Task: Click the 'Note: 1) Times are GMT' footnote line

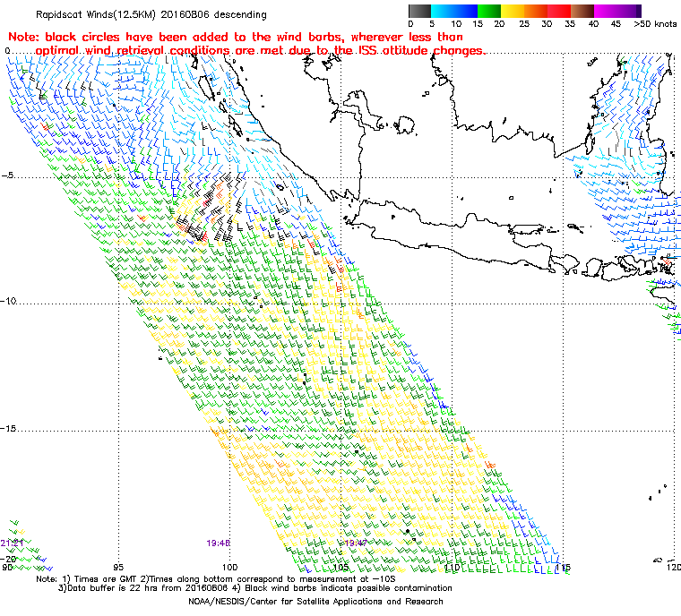Action: [216, 579]
